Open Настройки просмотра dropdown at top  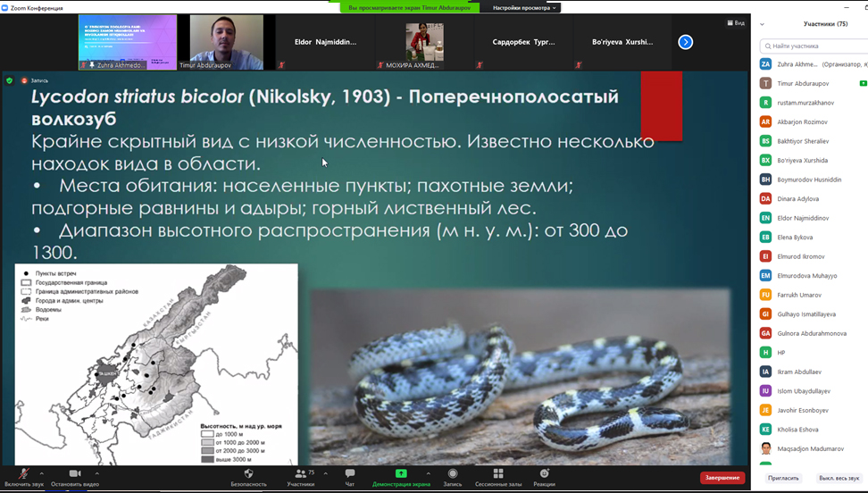[x=525, y=7]
